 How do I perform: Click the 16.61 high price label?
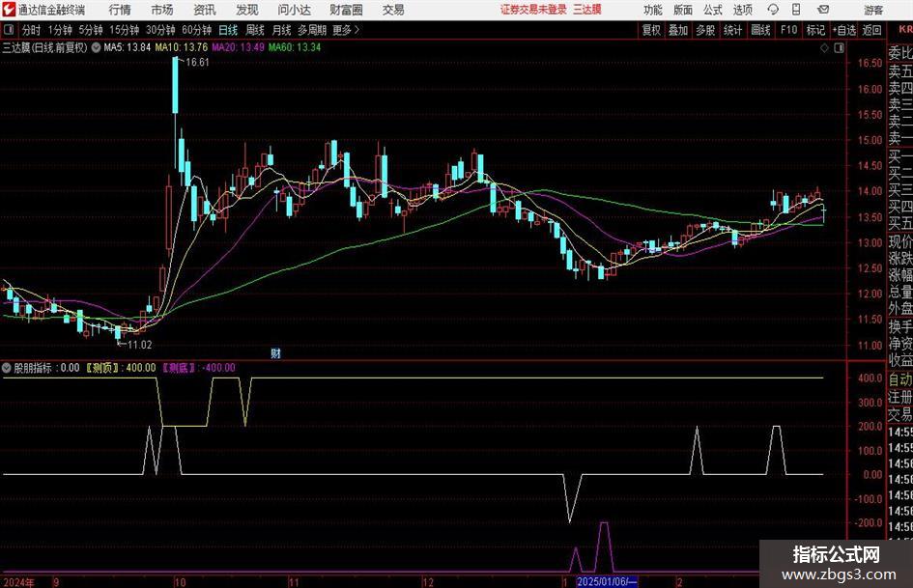197,63
